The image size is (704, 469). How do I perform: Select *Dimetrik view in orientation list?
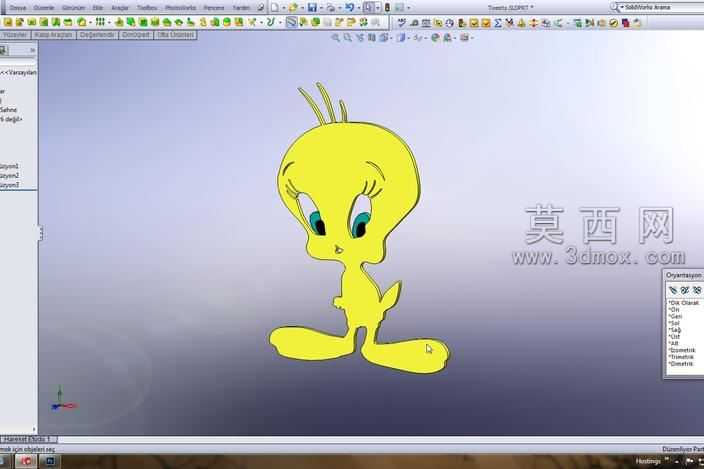coord(681,364)
